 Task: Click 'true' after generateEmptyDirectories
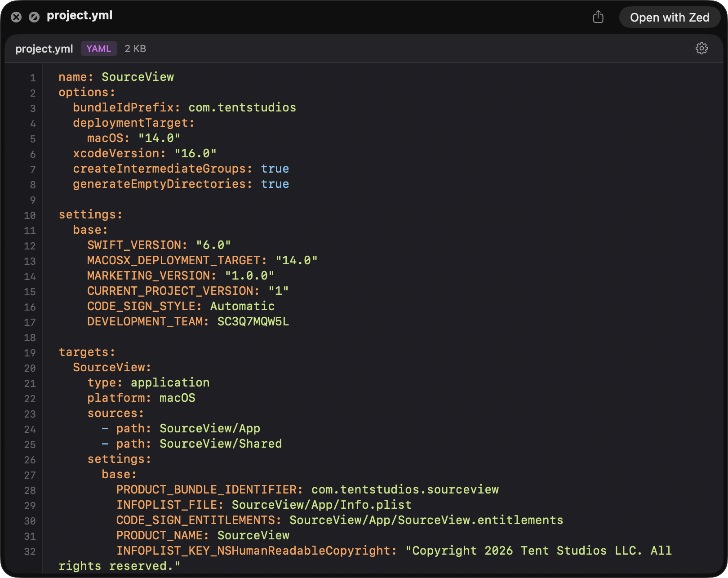coord(275,184)
